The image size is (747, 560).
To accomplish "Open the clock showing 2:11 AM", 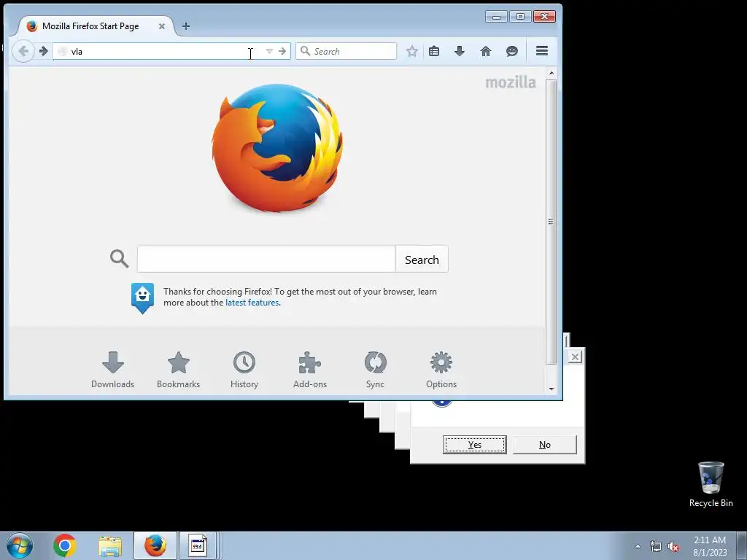I will pyautogui.click(x=710, y=546).
